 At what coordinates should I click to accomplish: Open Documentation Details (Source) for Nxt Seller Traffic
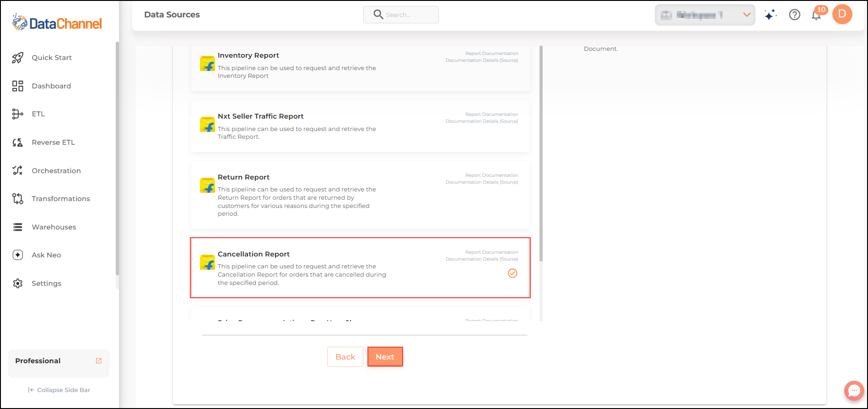(482, 121)
